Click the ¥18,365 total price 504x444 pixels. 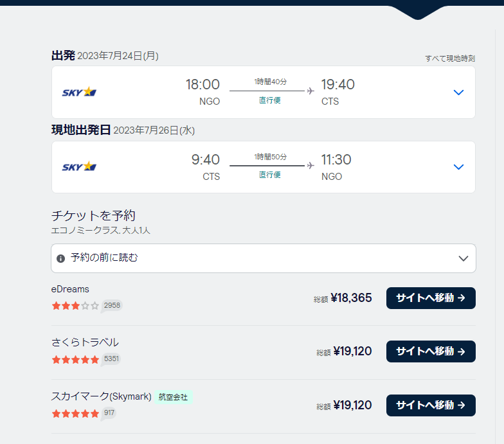[351, 298]
